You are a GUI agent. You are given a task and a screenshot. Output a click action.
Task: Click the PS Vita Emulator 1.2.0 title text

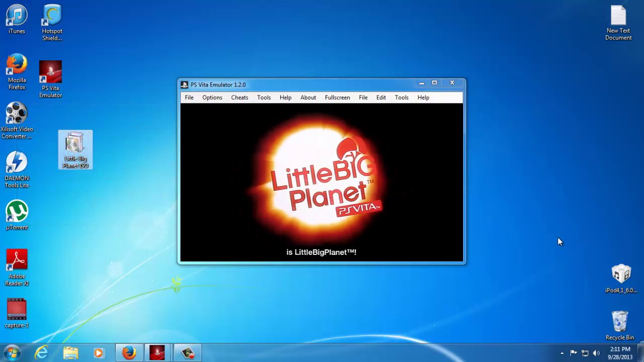[218, 84]
